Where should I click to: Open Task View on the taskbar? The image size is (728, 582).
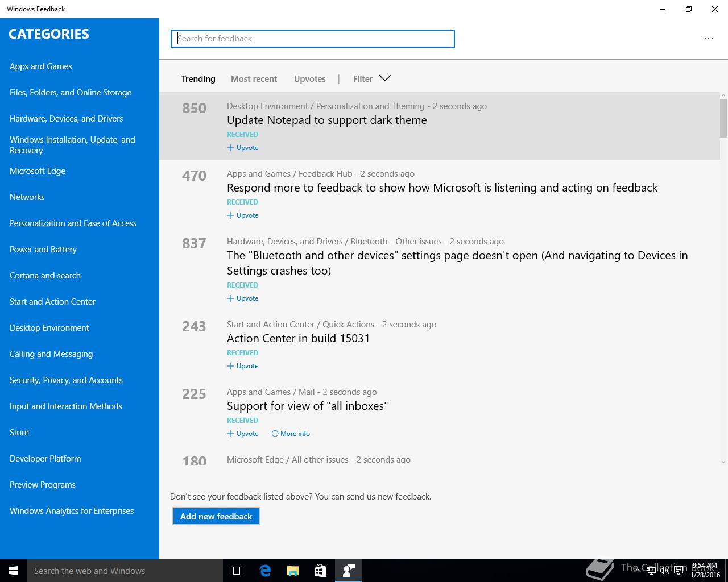(237, 571)
